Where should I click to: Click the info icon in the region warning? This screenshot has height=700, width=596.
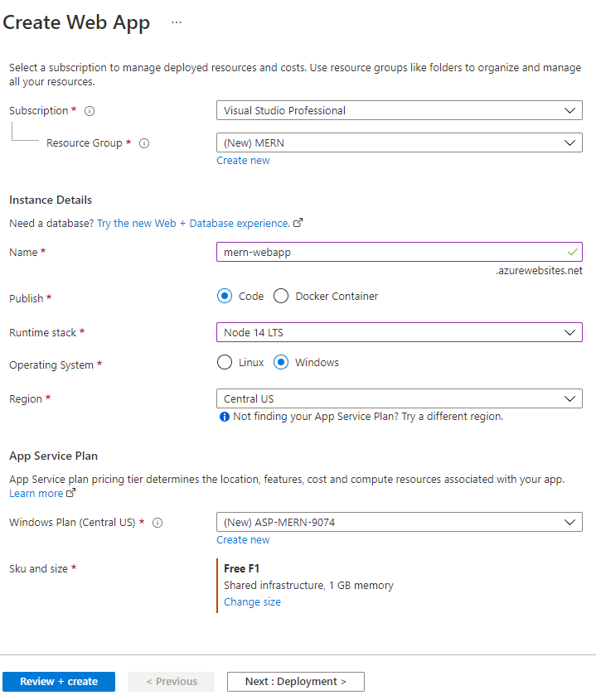pos(224,416)
